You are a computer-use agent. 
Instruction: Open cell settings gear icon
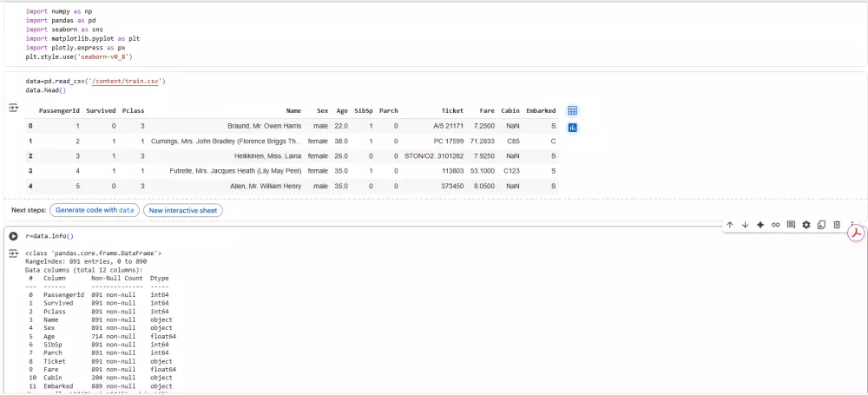tap(806, 224)
